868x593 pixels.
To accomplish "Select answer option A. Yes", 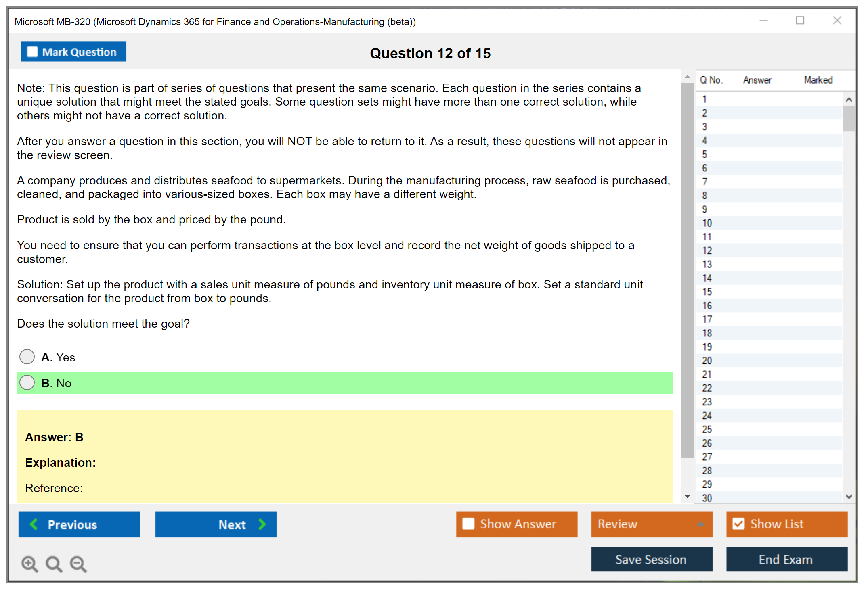I will point(27,357).
